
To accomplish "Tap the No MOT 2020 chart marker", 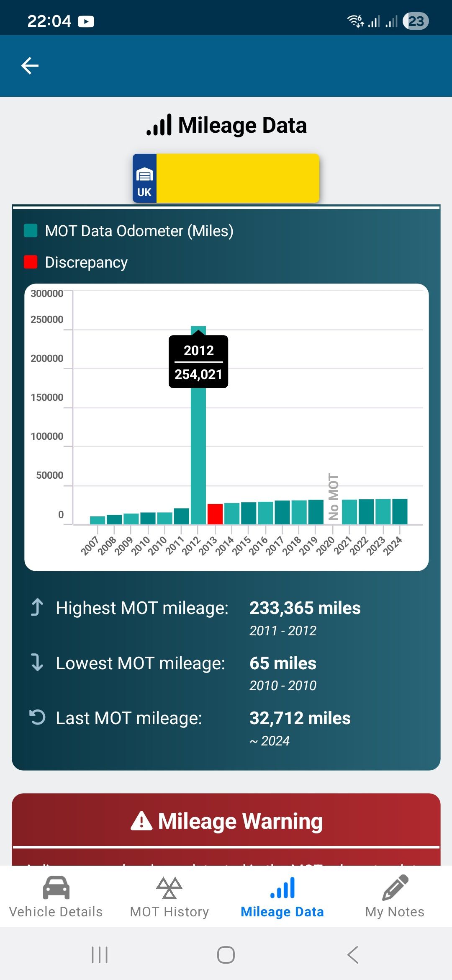I will (x=333, y=497).
